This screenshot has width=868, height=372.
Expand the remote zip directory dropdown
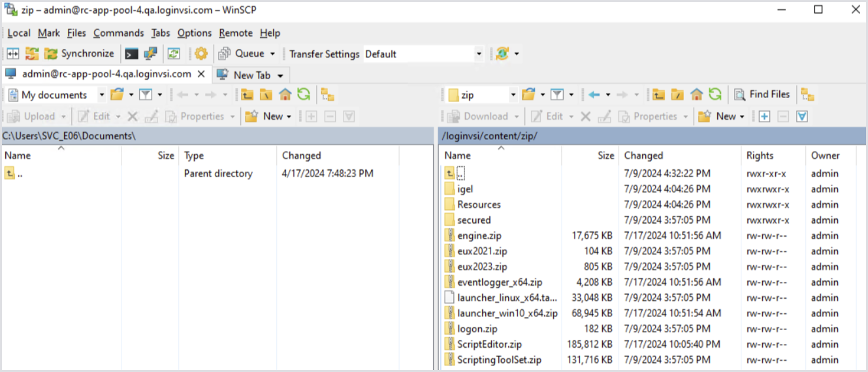tap(513, 95)
